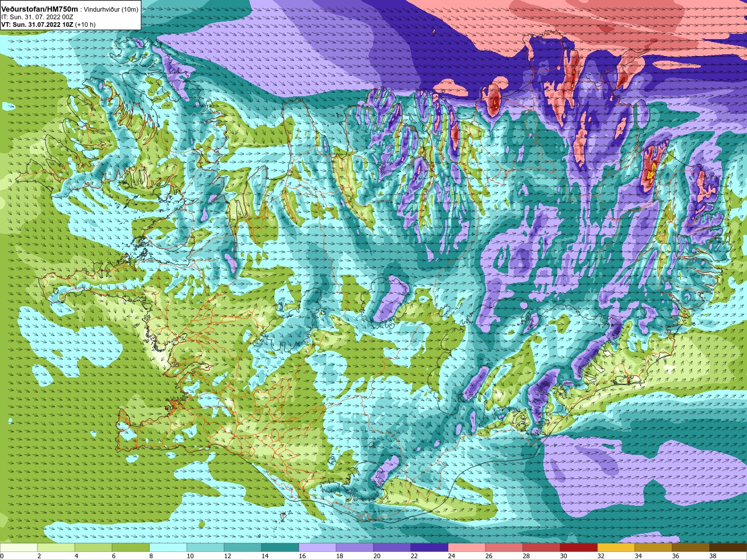The width and height of the screenshot is (747, 560).
Task: Select the pale yellow 0–2 legend swatch
Action: tap(19, 548)
